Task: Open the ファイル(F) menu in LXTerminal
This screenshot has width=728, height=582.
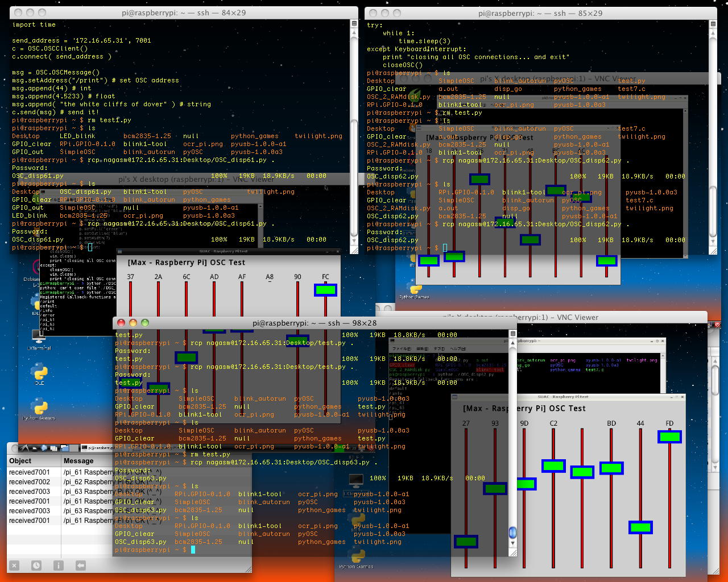Action: tap(402, 348)
